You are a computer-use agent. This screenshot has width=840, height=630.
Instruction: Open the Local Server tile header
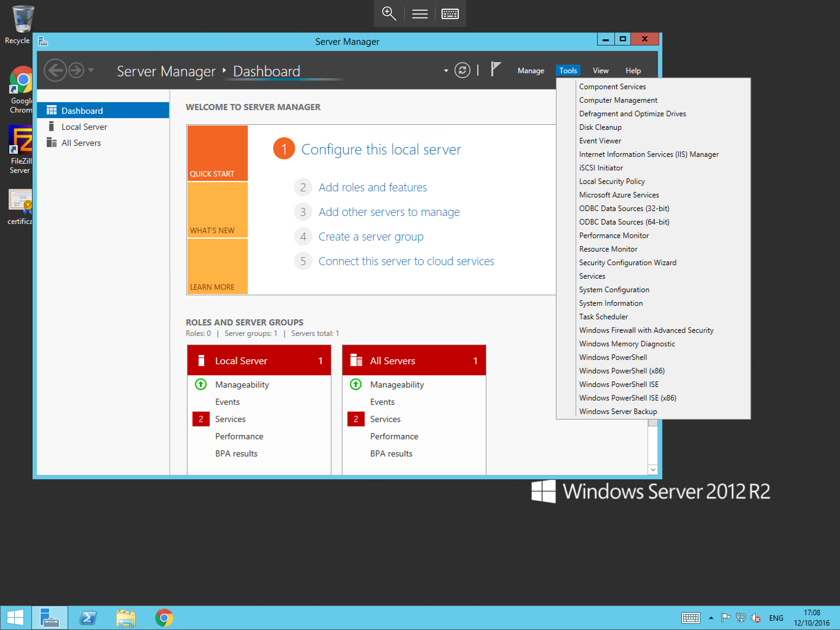pos(259,361)
